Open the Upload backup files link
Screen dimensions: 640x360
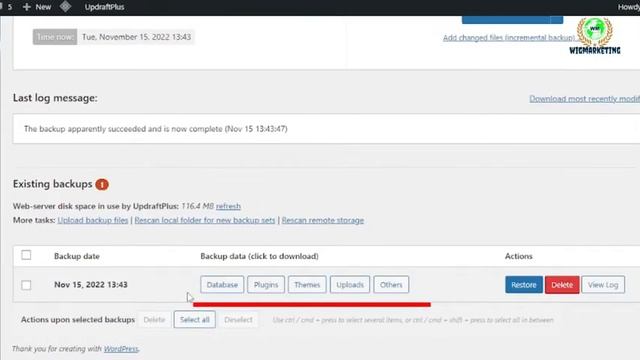[93, 220]
